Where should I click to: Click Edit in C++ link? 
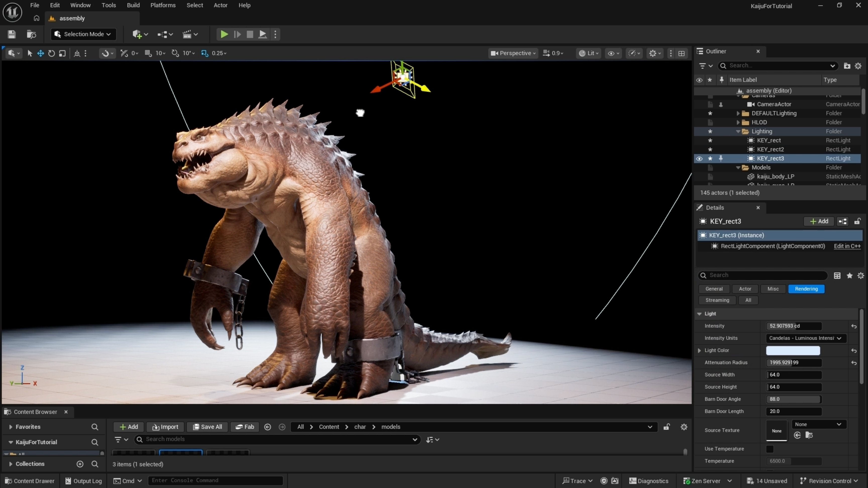[x=847, y=246]
